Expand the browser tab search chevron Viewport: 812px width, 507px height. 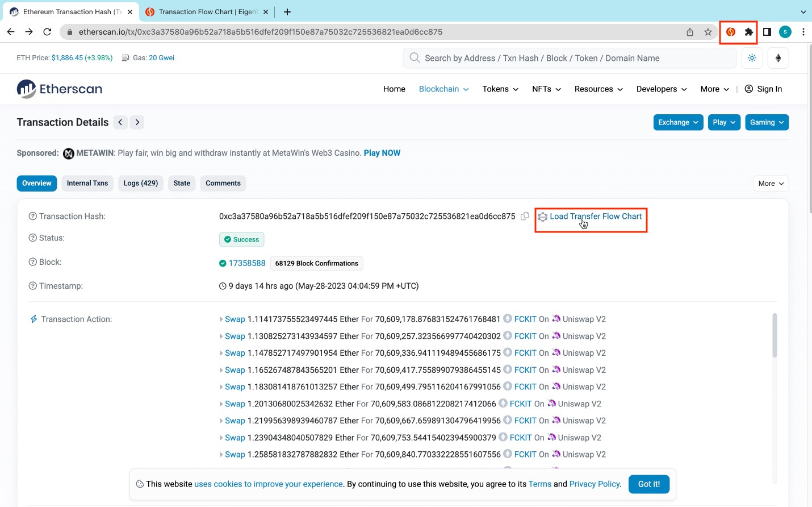[x=803, y=11]
